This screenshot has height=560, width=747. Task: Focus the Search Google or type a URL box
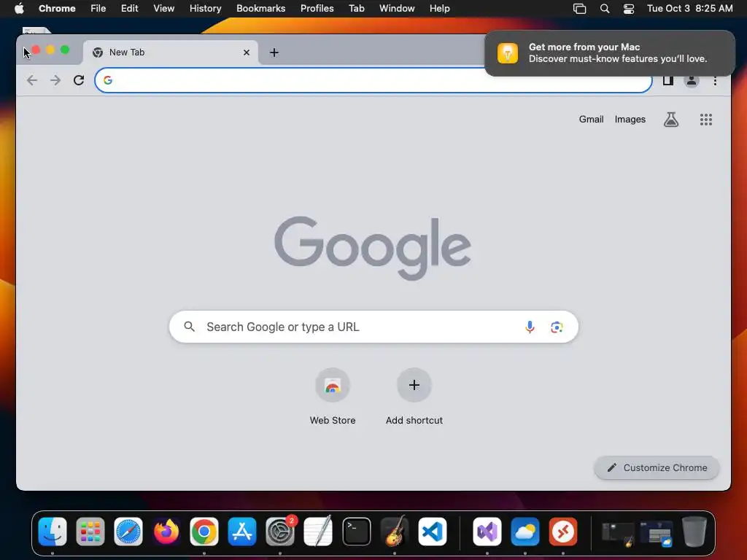(x=373, y=327)
